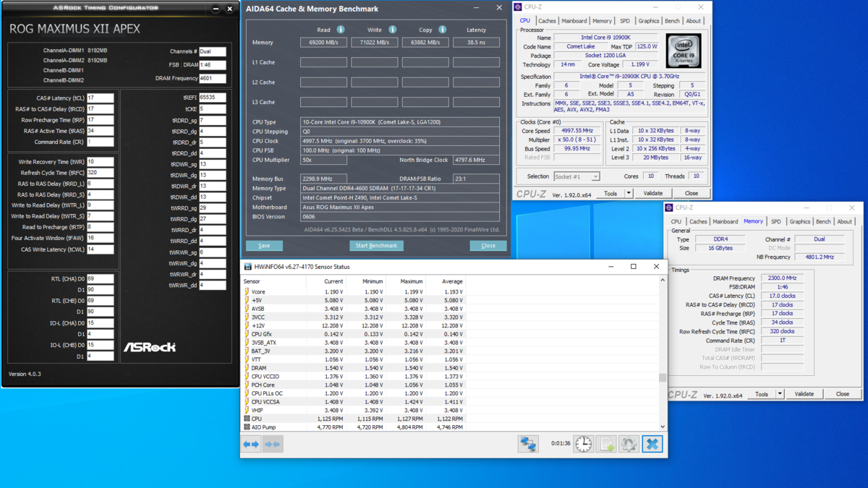Click the Tools button in top CPU-Z window
The height and width of the screenshot is (488, 868).
coord(610,193)
